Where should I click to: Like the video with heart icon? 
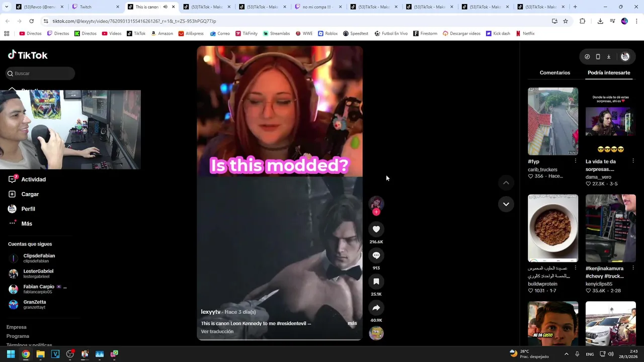click(x=376, y=229)
